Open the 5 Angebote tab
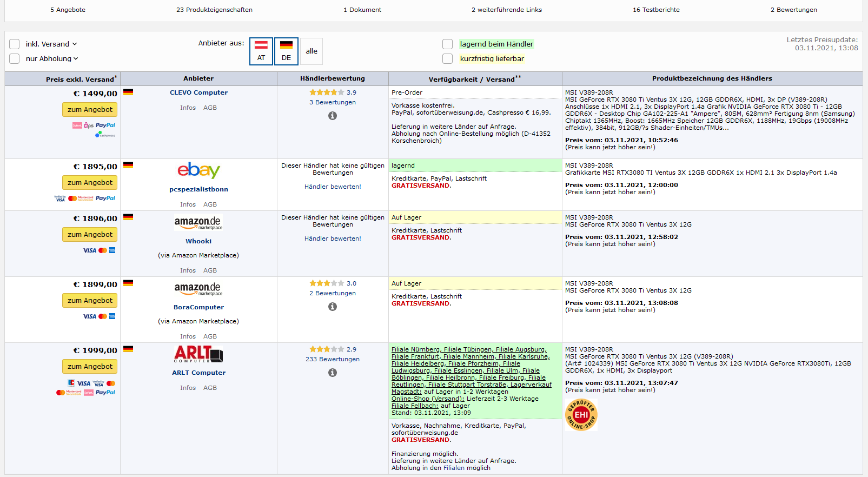 [68, 10]
